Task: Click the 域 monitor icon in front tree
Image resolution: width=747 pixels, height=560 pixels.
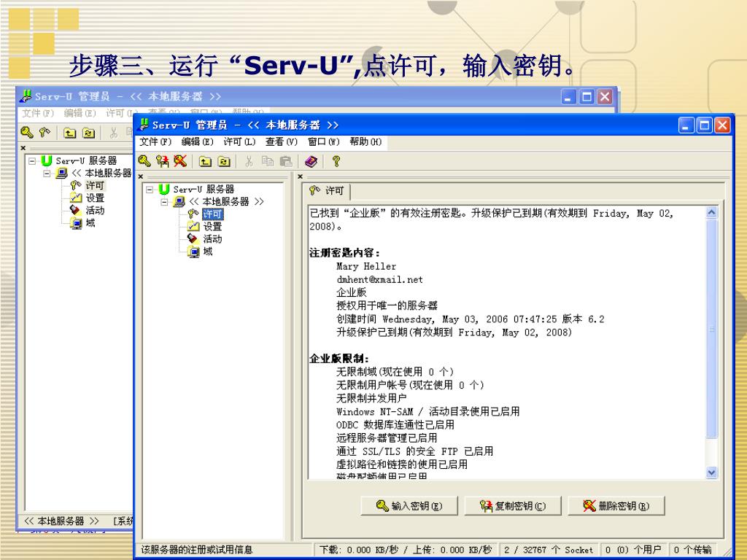Action: pos(193,252)
